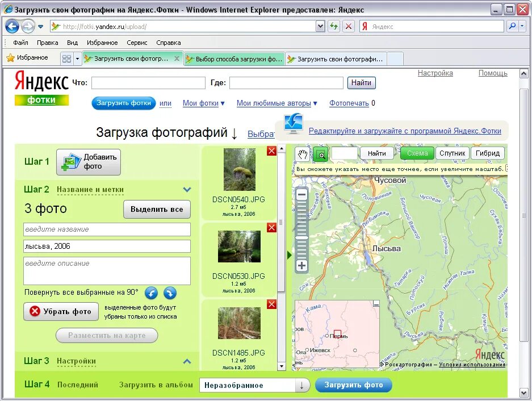The width and height of the screenshot is (532, 401).
Task: Switch map to Спутник view
Action: tap(453, 153)
